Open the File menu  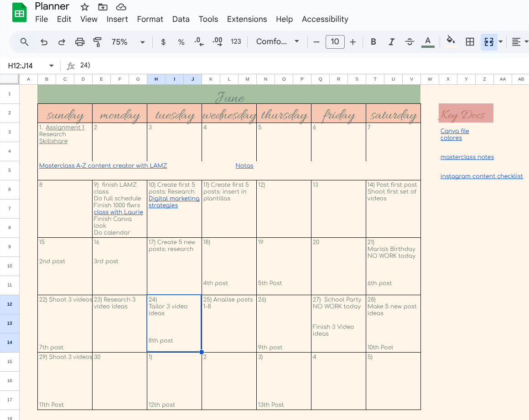coord(41,19)
